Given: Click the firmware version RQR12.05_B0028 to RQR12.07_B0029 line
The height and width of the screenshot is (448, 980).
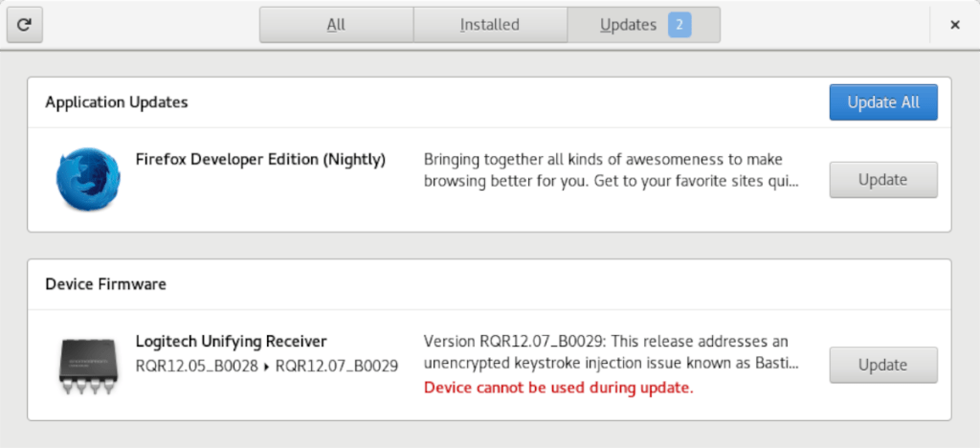Looking at the screenshot, I should click(x=266, y=365).
